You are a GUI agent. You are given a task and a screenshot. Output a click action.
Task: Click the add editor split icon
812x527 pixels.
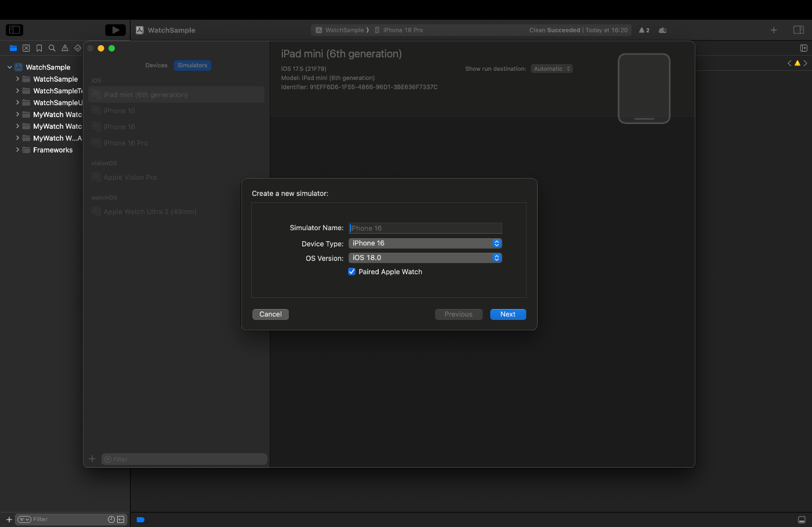[x=804, y=48]
